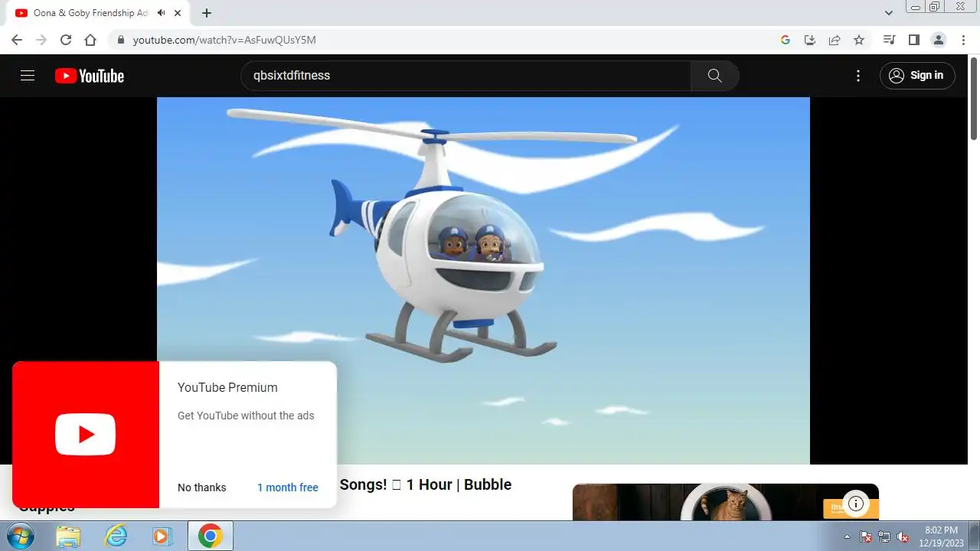Open Action Center flag icon
This screenshot has width=980, height=551.
tap(866, 536)
